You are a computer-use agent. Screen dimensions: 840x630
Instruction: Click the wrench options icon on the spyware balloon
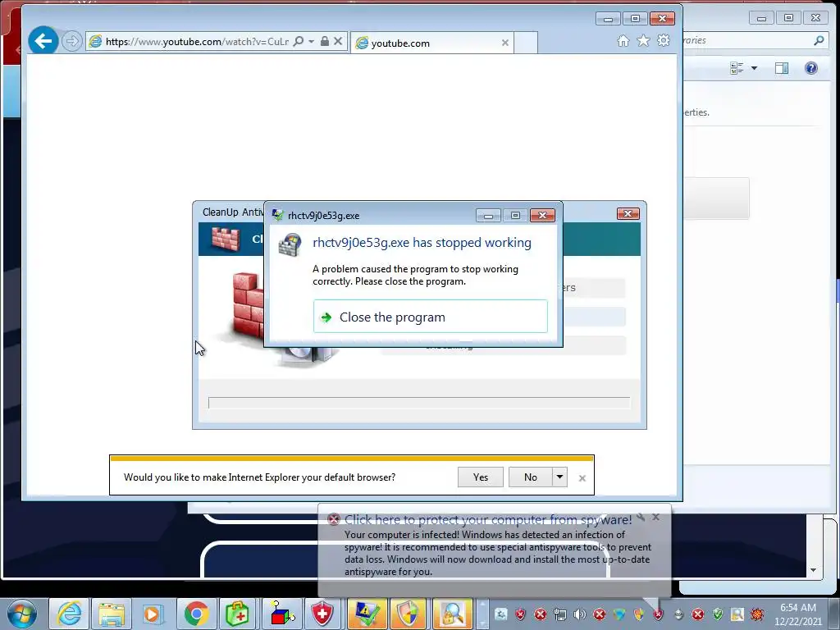tap(641, 517)
